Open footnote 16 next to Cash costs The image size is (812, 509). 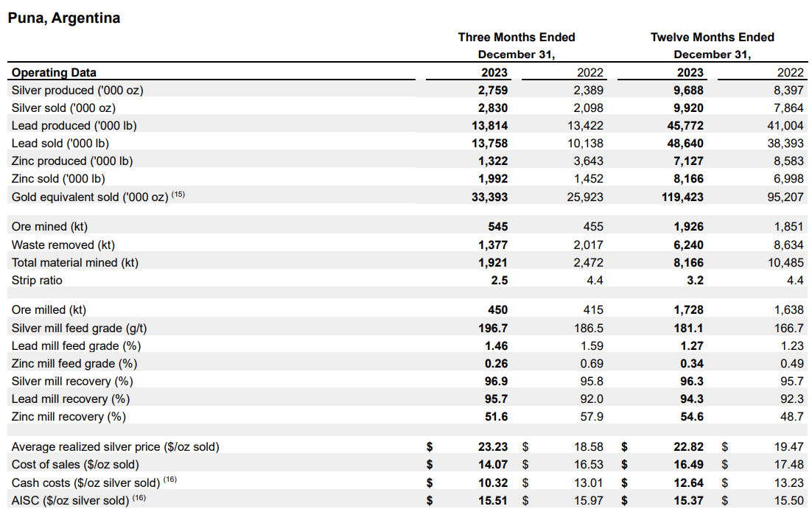(x=169, y=480)
